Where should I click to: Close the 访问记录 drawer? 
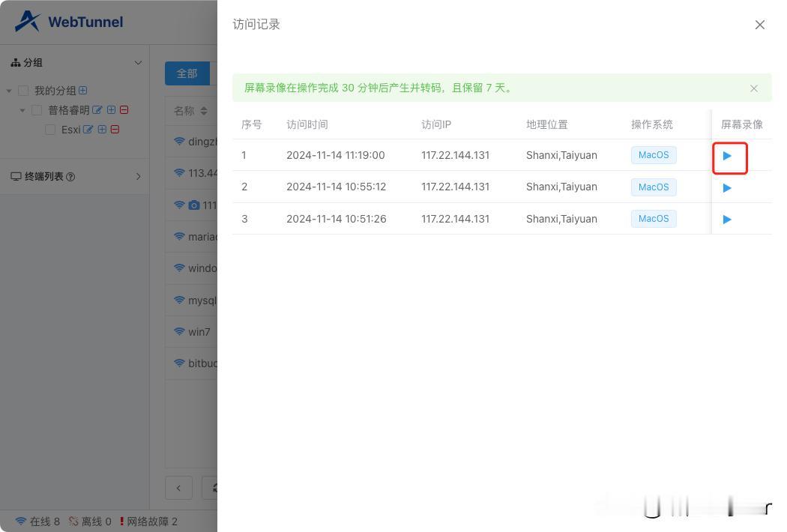tap(760, 25)
